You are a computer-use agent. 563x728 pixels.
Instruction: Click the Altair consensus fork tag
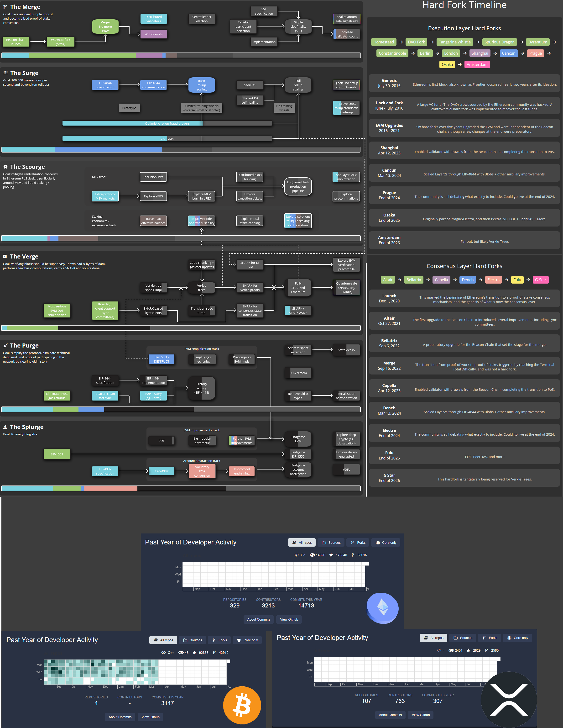[x=387, y=280]
